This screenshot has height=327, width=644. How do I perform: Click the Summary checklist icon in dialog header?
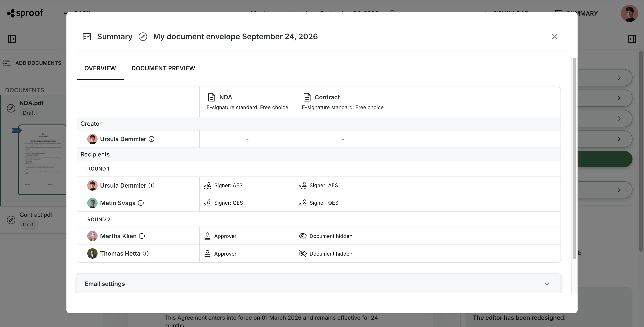(87, 36)
